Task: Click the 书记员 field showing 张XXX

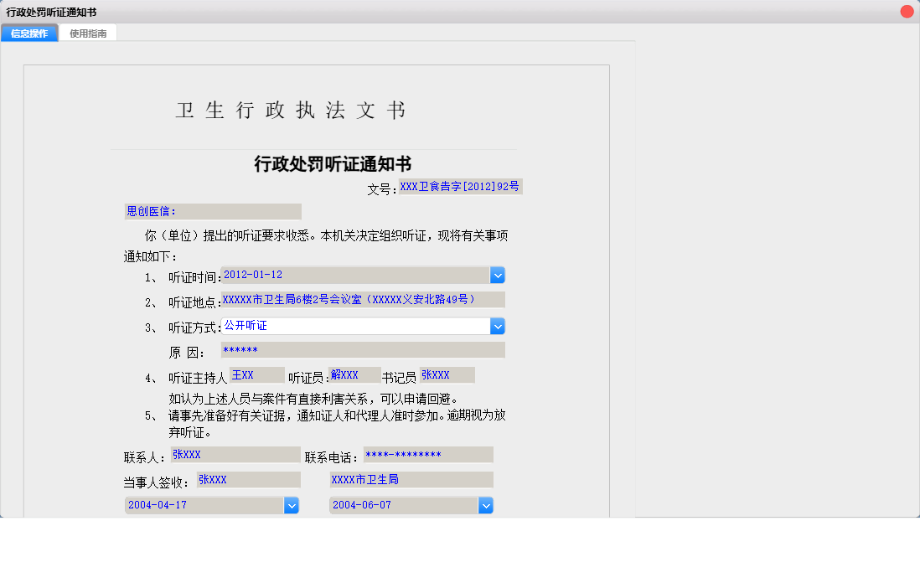Action: [x=447, y=374]
